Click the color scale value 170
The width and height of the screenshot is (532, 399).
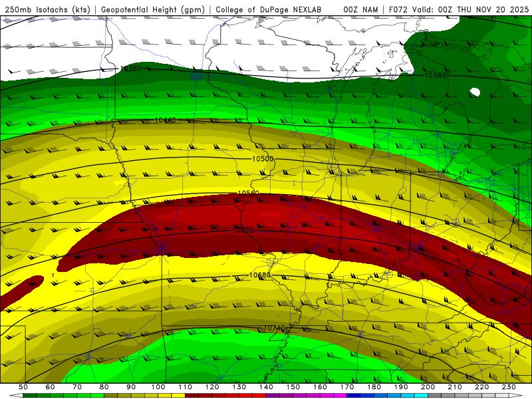click(x=347, y=387)
